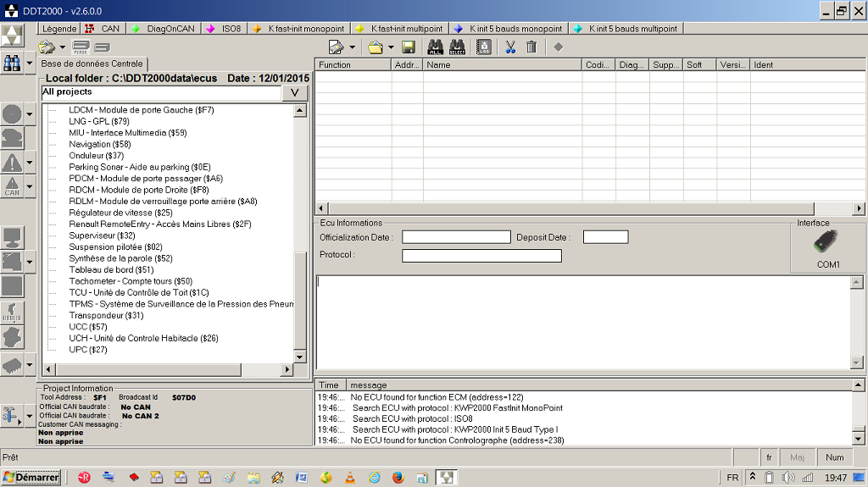Click the wrench tools icon at bottom left

(x=12, y=415)
